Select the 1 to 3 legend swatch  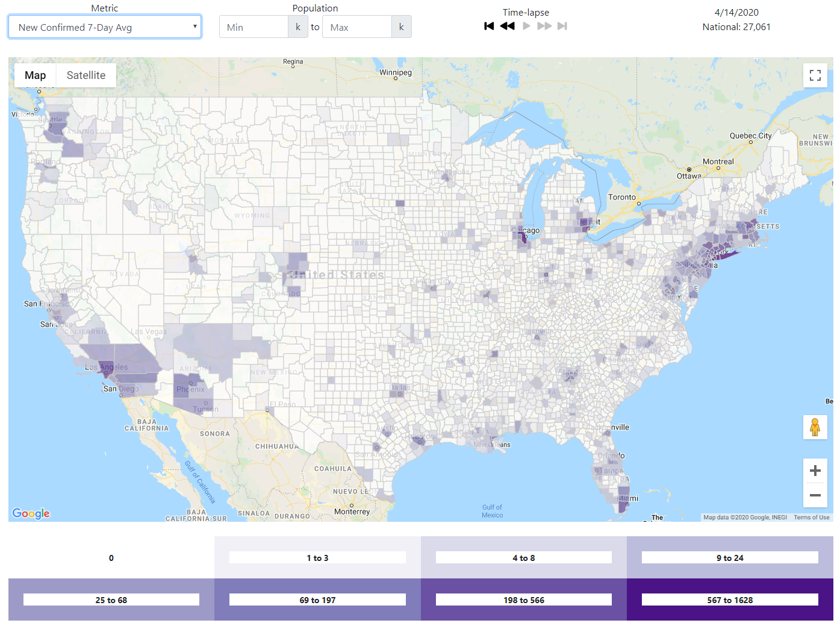317,558
